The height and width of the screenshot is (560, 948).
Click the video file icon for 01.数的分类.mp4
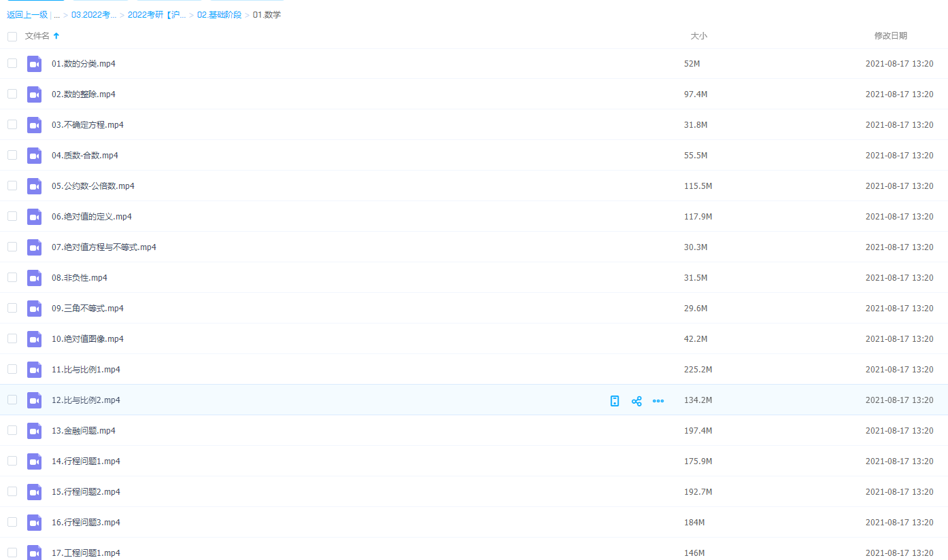click(x=34, y=64)
